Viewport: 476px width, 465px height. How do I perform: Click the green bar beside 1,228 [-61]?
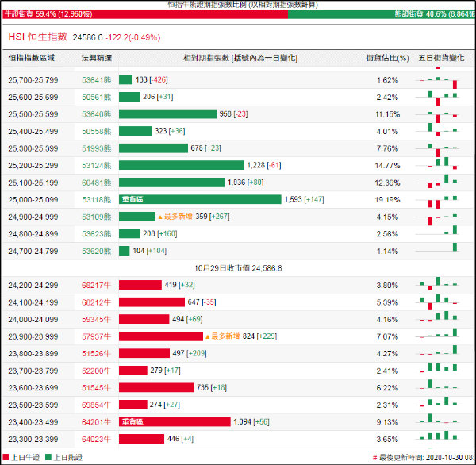coord(182,165)
